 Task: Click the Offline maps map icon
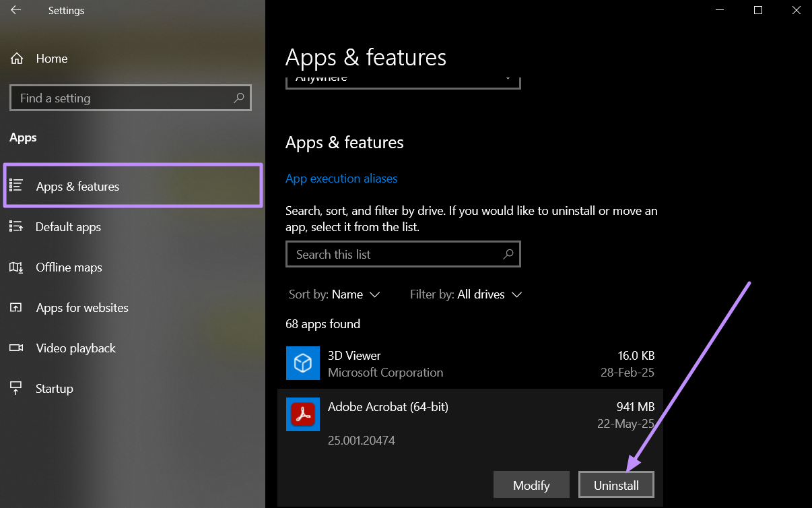point(16,267)
